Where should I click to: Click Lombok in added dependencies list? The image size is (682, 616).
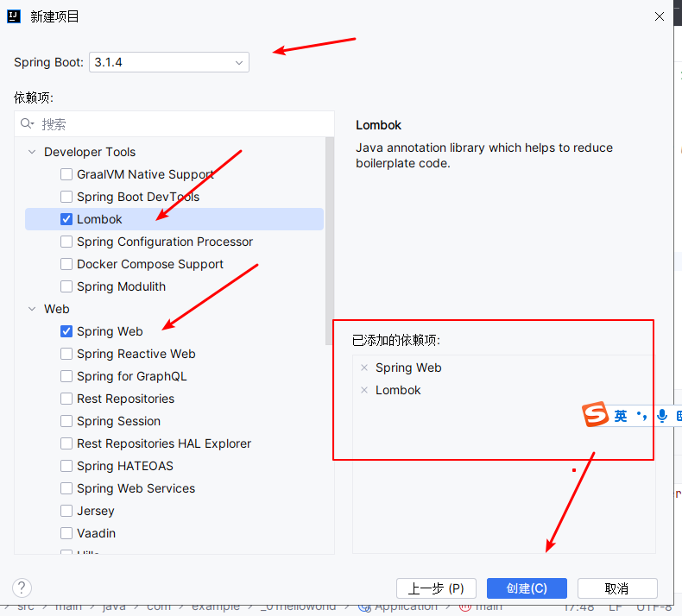pos(398,390)
